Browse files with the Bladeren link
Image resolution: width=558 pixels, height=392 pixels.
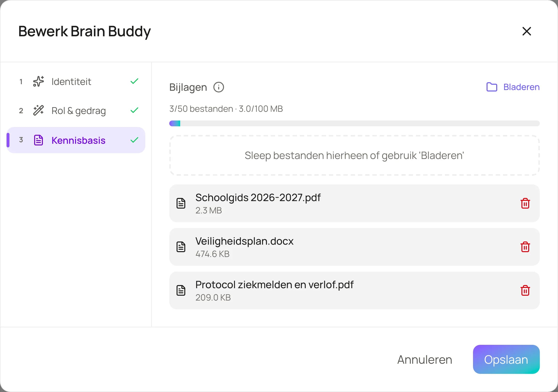click(x=513, y=87)
